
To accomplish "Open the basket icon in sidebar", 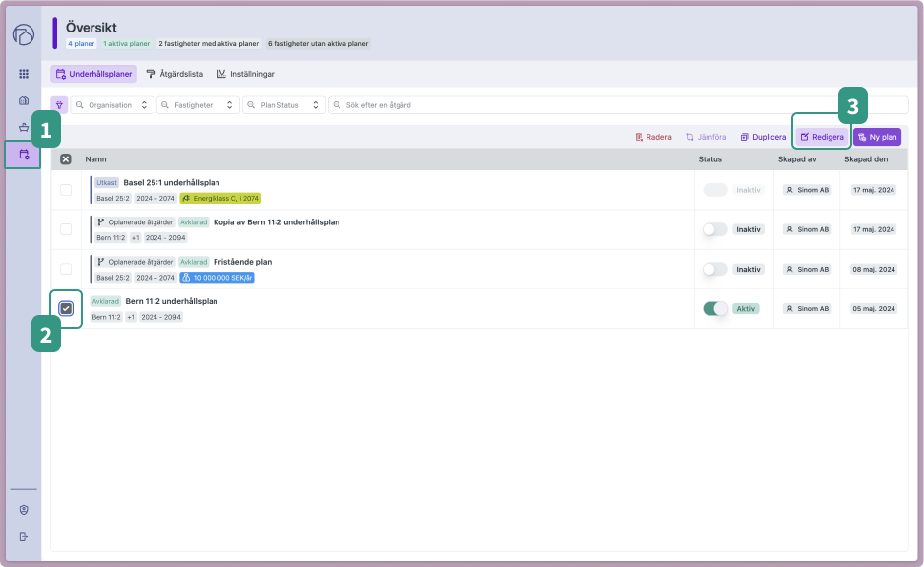I will tap(24, 127).
